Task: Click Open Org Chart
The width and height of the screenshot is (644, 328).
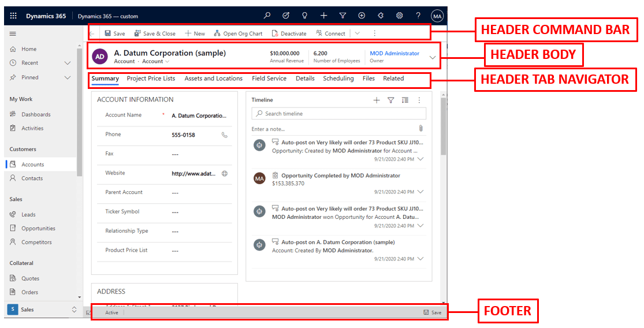Action: point(238,33)
